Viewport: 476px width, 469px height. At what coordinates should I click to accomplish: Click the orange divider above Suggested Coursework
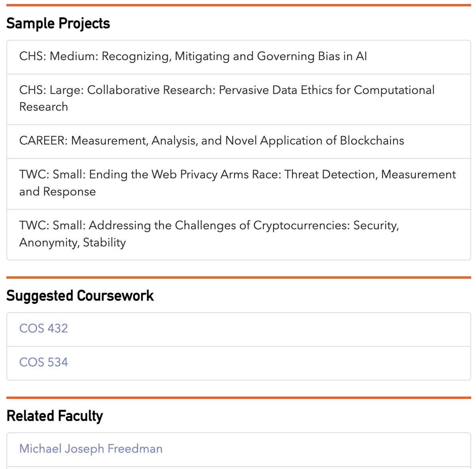[239, 277]
